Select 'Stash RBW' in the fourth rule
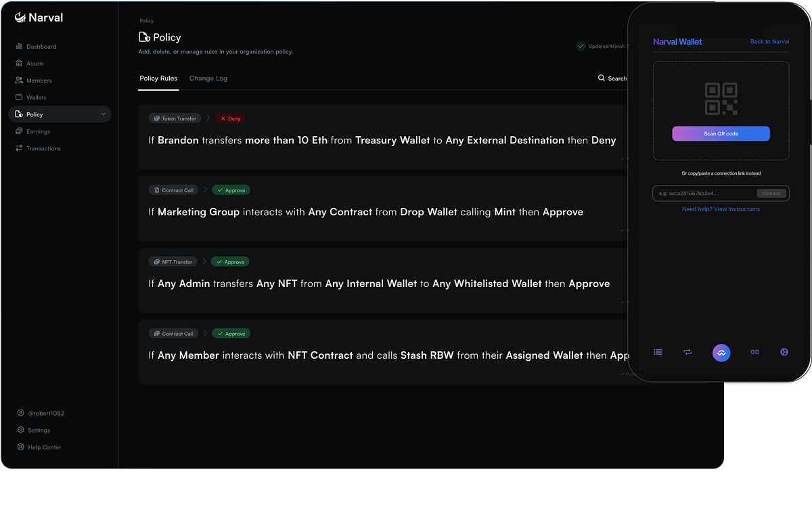 427,355
